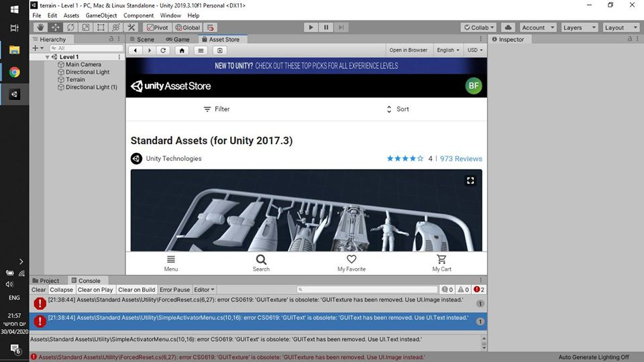Collapse the Level 1 scene tree

pos(47,57)
